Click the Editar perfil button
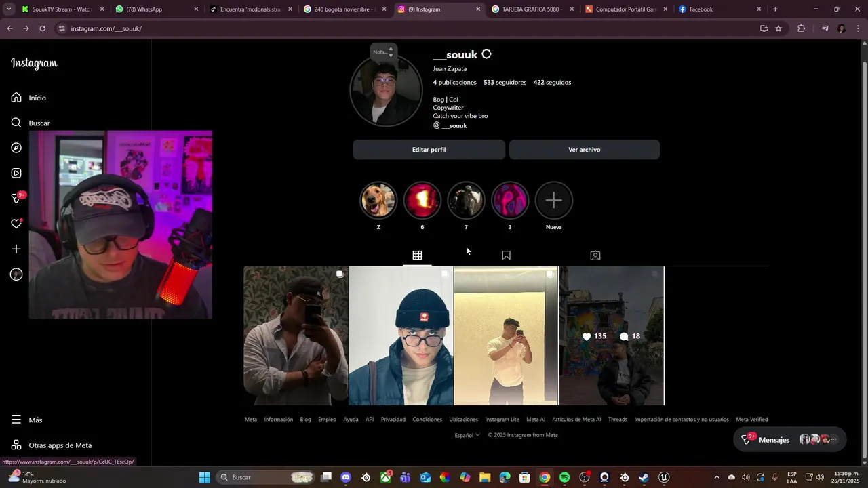 click(x=429, y=150)
